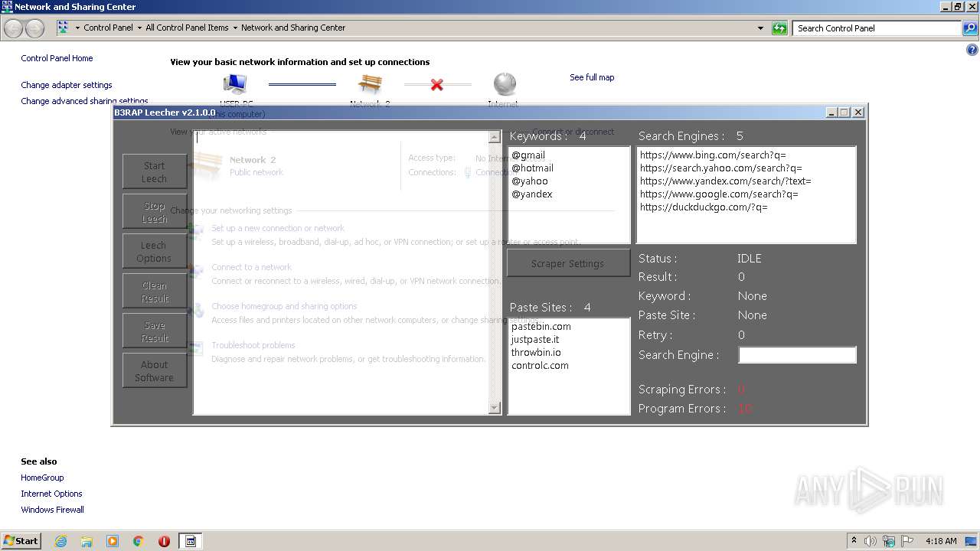Click the red X broken connection icon
This screenshot has height=551, width=980.
(436, 84)
